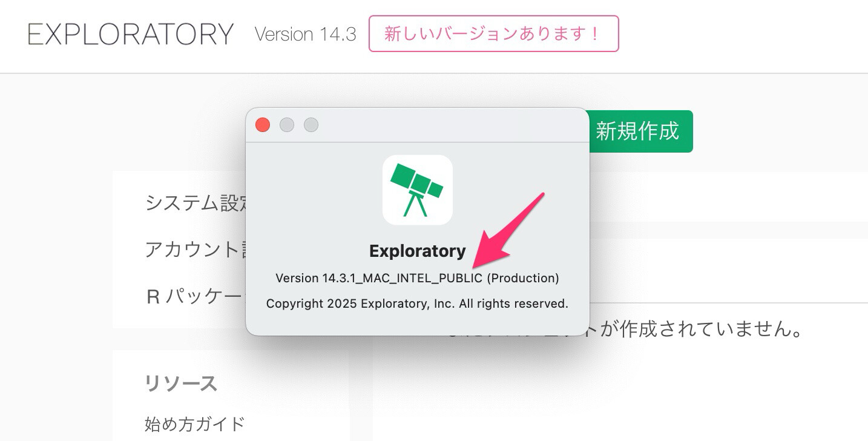868x441 pixels.
Task: Click the リソース section heading
Action: [181, 383]
